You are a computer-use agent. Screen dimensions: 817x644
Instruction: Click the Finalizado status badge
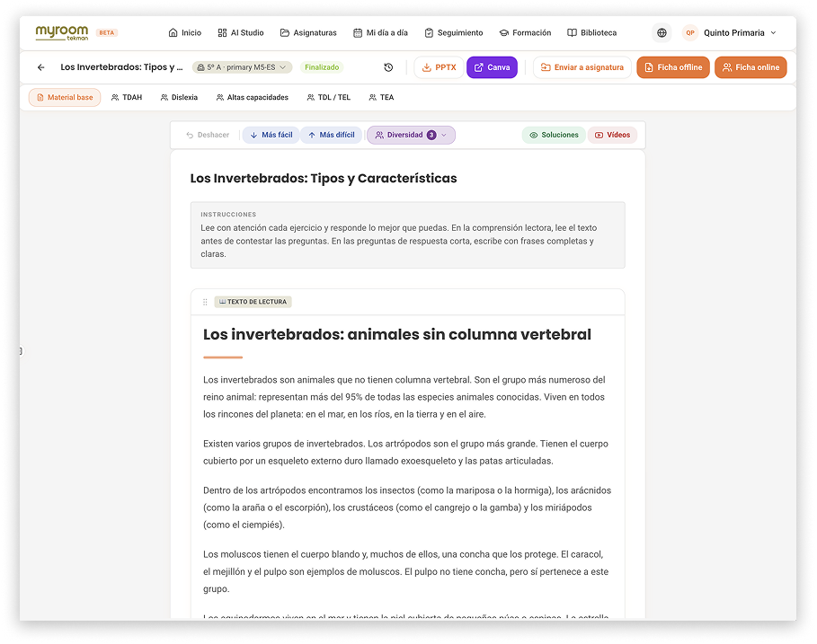322,67
